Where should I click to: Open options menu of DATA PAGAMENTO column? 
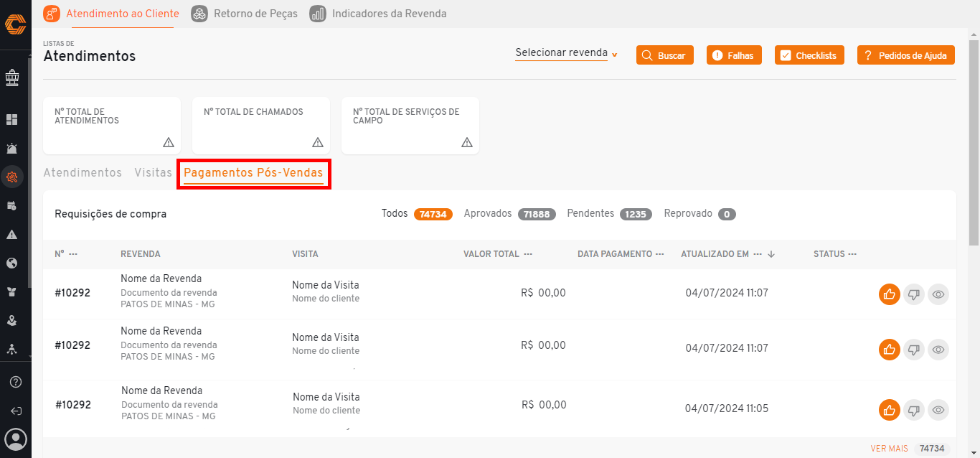(660, 254)
